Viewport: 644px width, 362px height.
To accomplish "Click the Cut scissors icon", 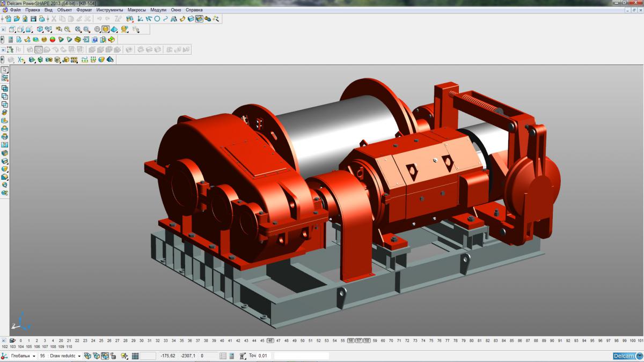I will coord(54,19).
